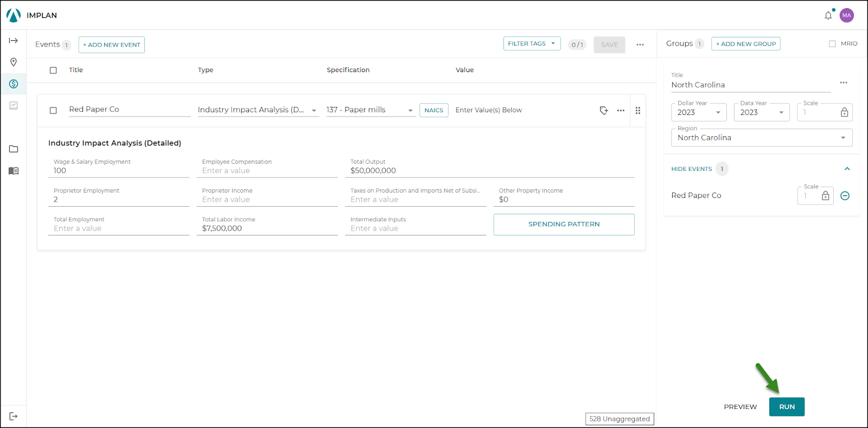Click the Other Property Income field

click(564, 196)
